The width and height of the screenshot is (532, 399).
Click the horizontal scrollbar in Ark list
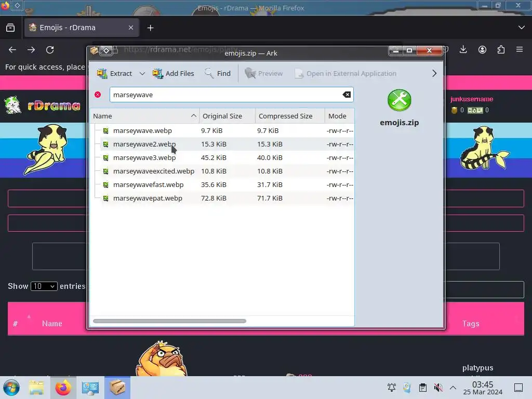(x=169, y=321)
